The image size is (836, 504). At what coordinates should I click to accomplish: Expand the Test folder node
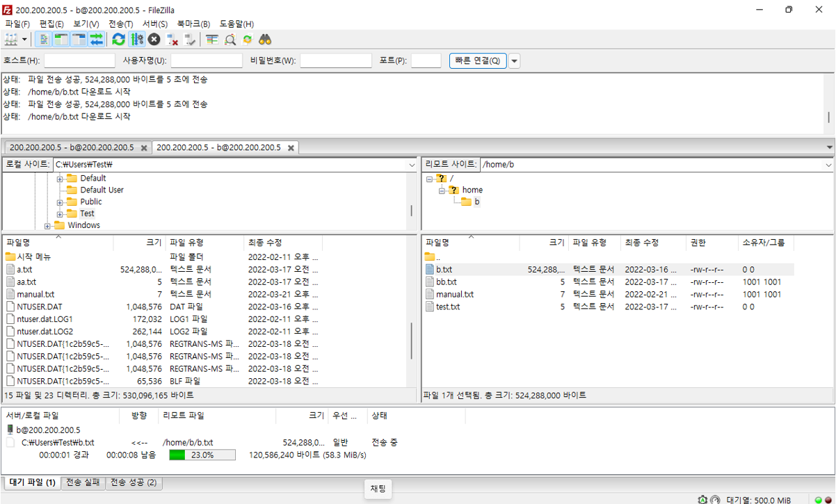[61, 214]
